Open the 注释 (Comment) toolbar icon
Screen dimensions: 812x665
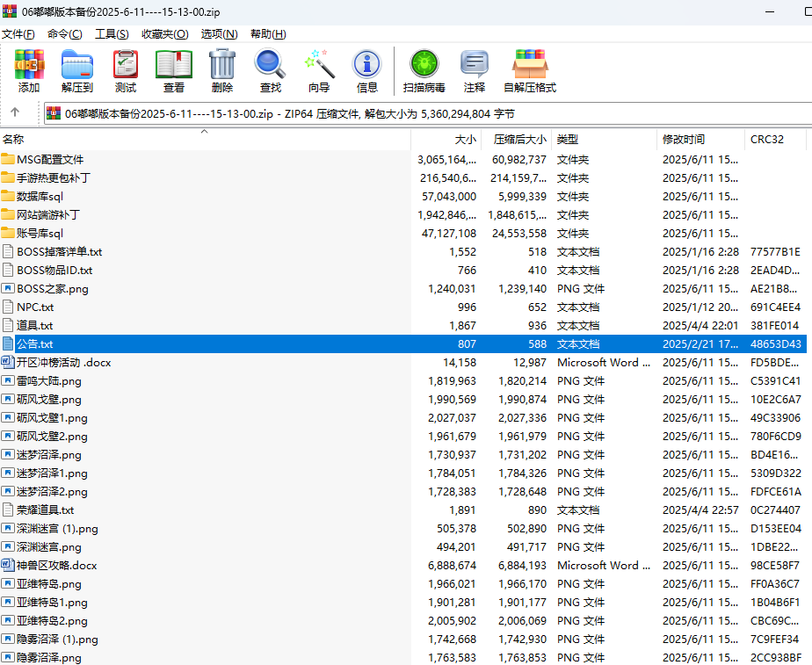(475, 70)
